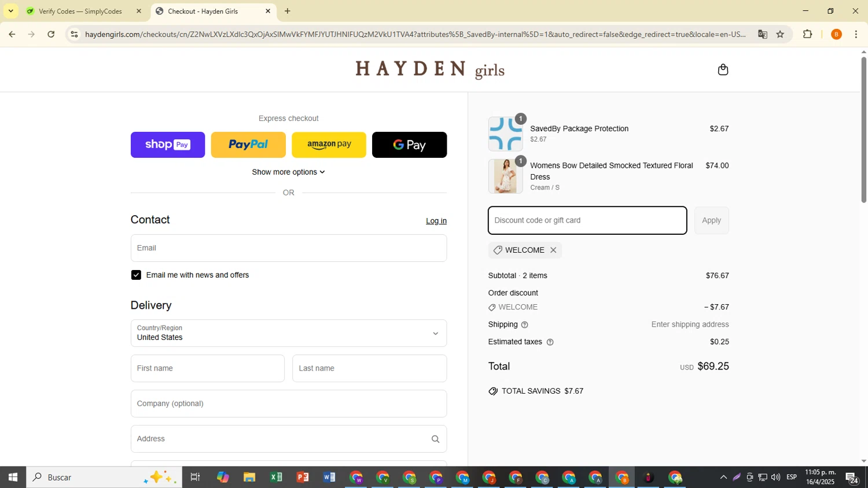Open the browser Extensions puzzle icon

click(x=808, y=34)
